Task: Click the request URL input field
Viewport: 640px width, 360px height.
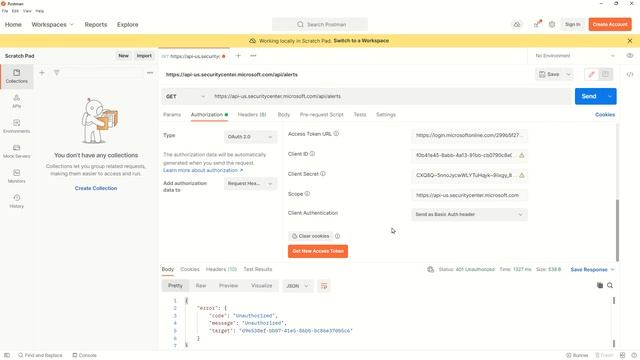Action: coord(391,96)
